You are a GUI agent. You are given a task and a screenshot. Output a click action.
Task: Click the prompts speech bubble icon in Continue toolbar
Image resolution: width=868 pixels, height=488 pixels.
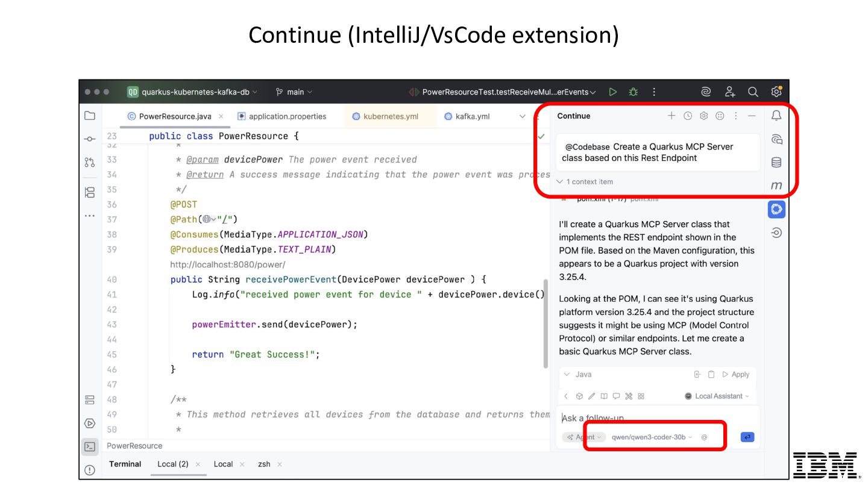[616, 396]
